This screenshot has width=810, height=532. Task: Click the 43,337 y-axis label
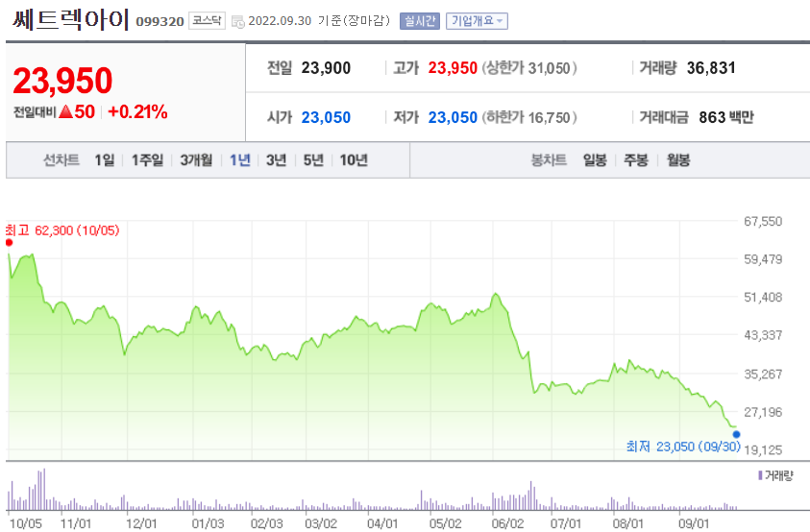[x=763, y=335]
